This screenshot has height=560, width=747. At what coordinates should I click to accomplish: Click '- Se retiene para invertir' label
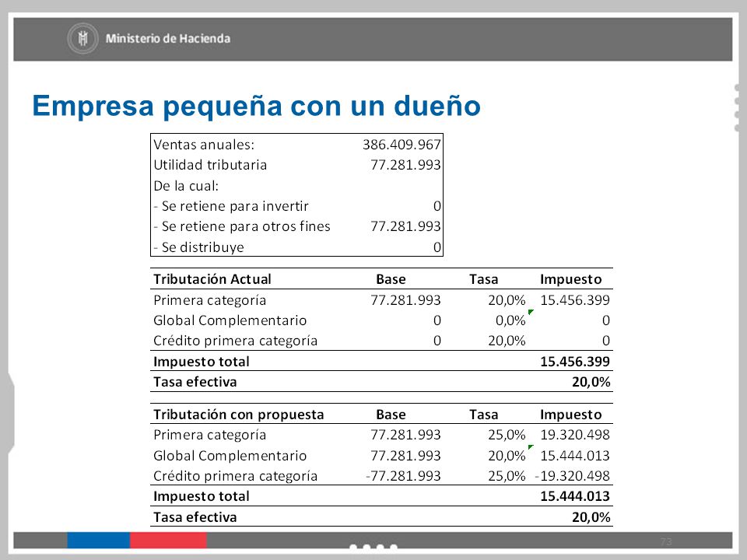[x=231, y=206]
